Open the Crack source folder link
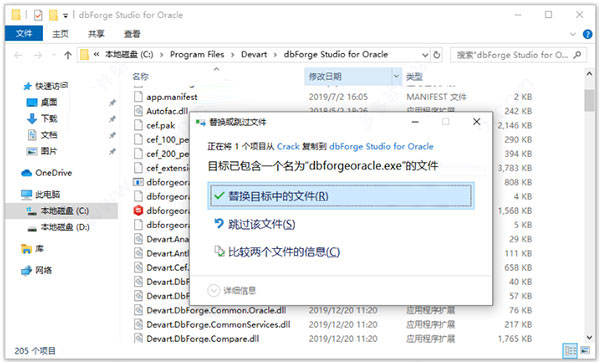The width and height of the screenshot is (600, 362). tap(288, 146)
